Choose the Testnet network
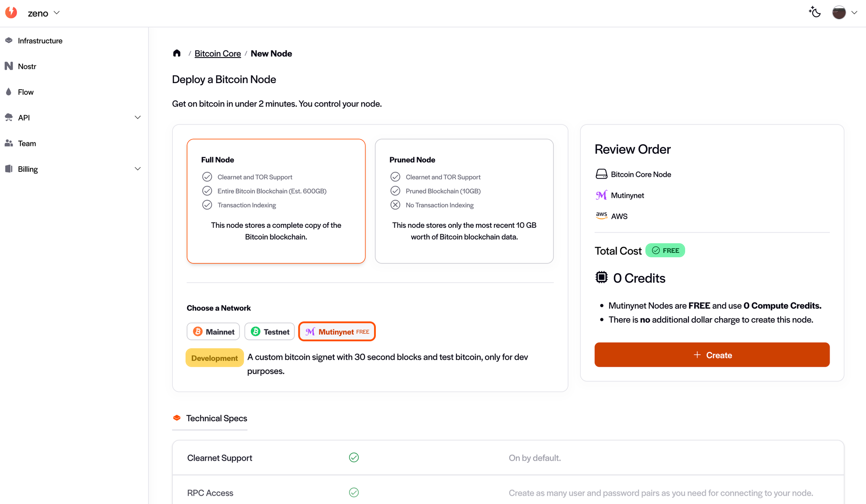 point(269,332)
